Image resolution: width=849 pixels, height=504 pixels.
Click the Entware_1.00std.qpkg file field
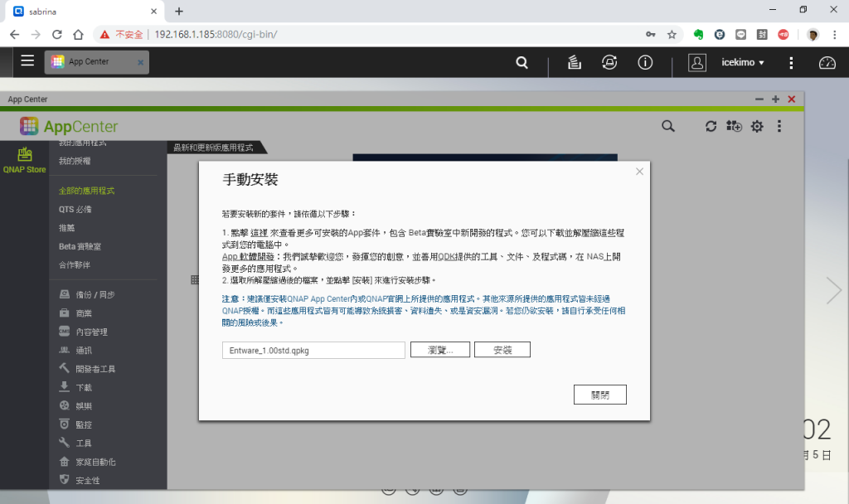click(313, 351)
